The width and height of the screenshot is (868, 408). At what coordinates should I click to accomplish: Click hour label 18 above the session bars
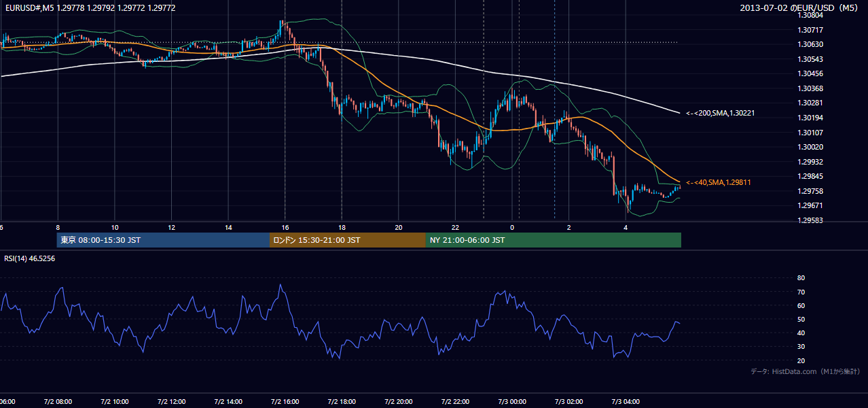pyautogui.click(x=342, y=228)
